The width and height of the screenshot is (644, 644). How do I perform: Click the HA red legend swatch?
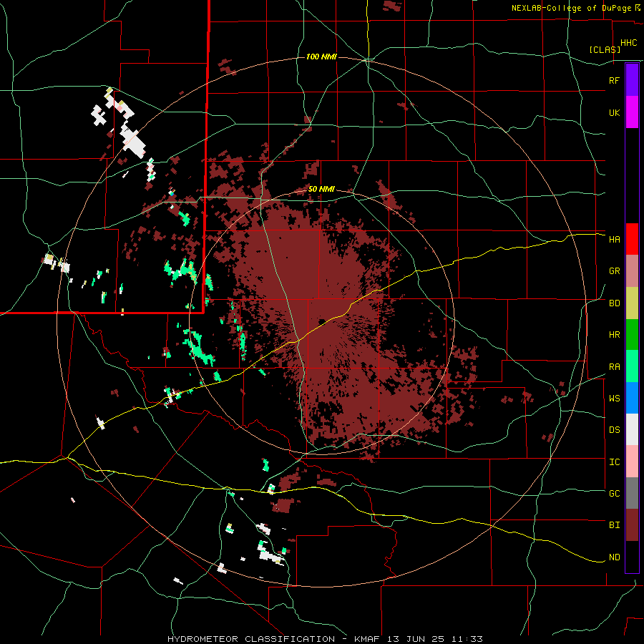pyautogui.click(x=632, y=239)
